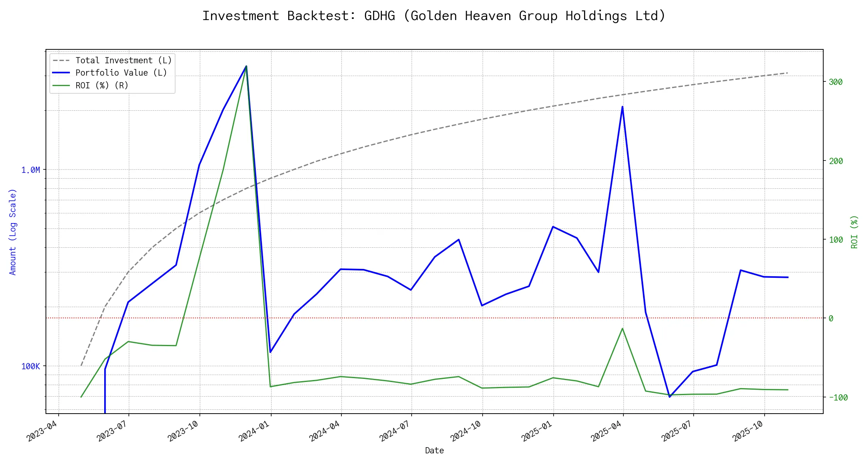Click the -100 ROI axis tick label
Screen dimensions: 868x463
point(838,397)
